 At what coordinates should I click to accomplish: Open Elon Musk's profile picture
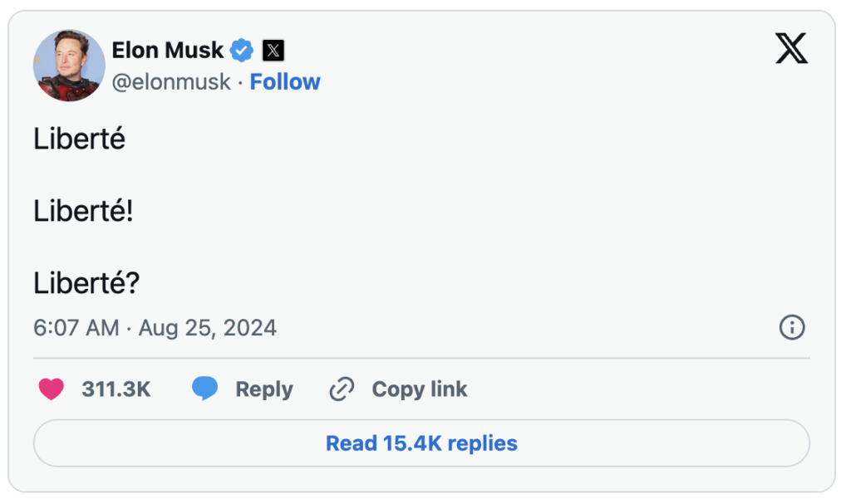pyautogui.click(x=69, y=65)
